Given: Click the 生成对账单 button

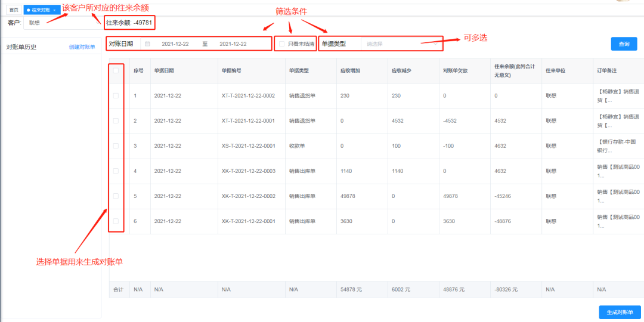Looking at the screenshot, I should pyautogui.click(x=620, y=312).
